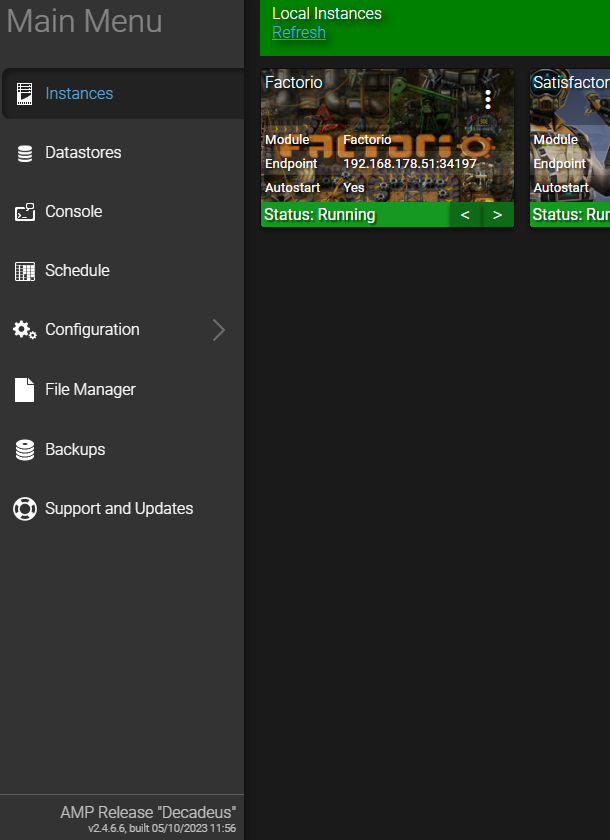Open the Instances menu item
The width and height of the screenshot is (610, 840).
[123, 93]
